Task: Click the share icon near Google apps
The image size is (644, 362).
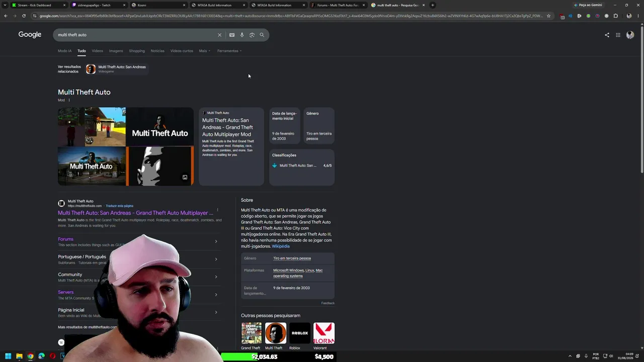Action: (607, 35)
